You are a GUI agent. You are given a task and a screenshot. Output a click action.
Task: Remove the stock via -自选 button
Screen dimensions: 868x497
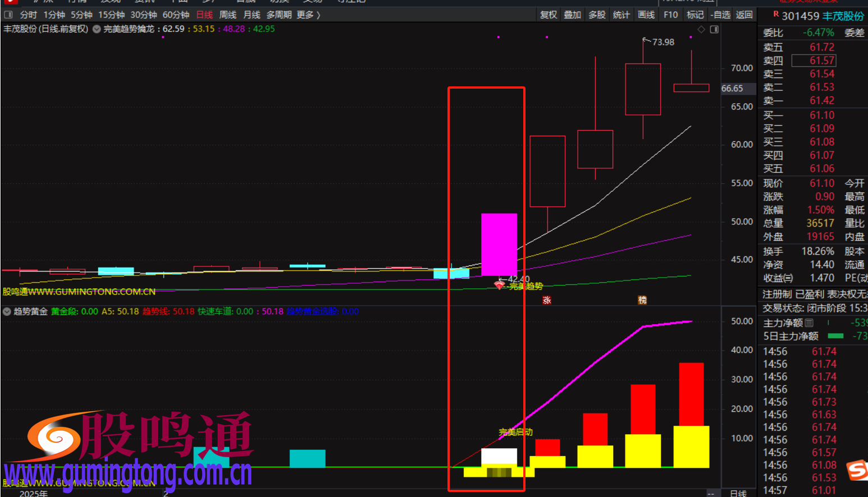721,15
